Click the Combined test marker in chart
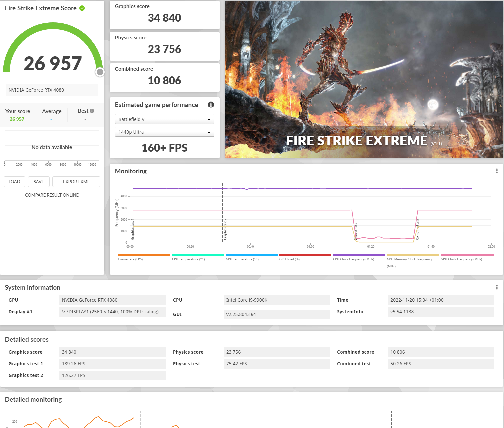 [x=417, y=230]
